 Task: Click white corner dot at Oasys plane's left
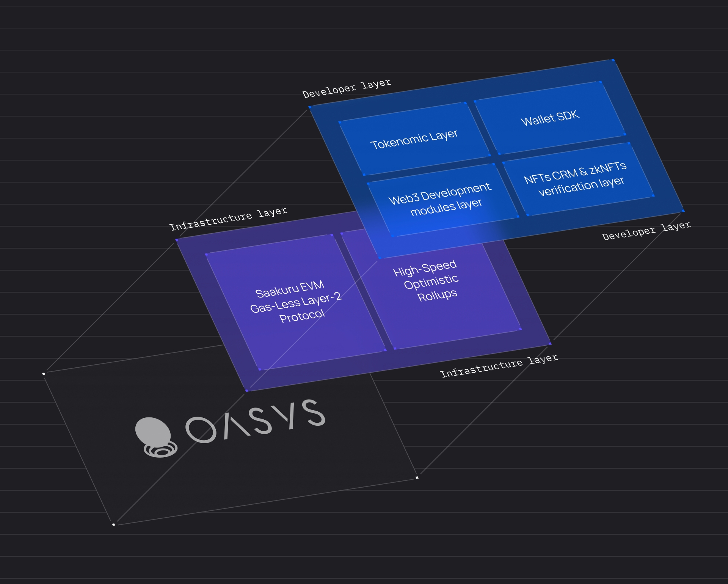pyautogui.click(x=44, y=374)
